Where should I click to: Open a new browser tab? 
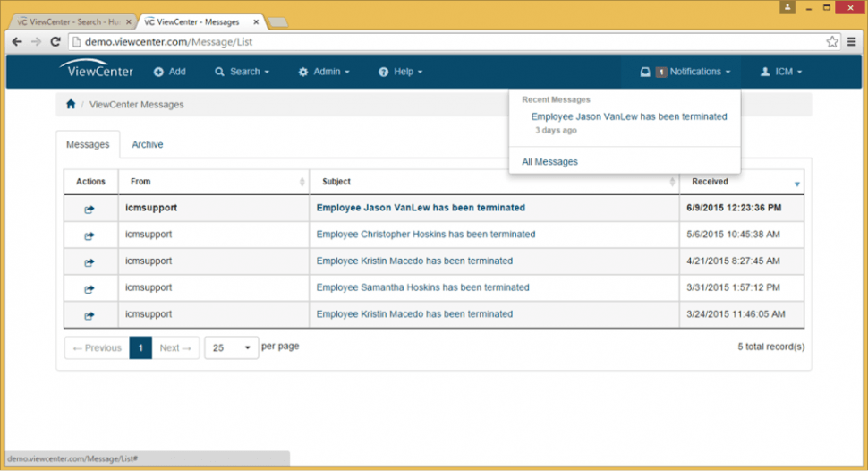[278, 22]
